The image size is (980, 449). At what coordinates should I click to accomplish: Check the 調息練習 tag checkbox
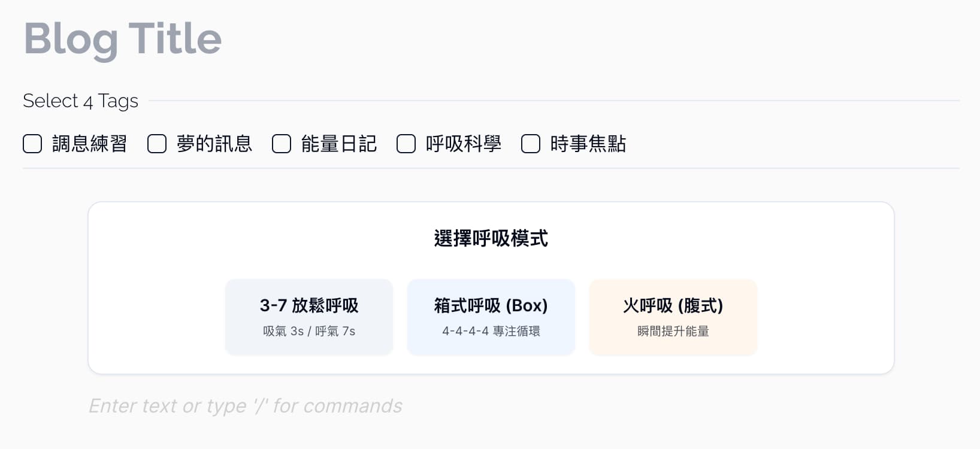click(x=32, y=144)
